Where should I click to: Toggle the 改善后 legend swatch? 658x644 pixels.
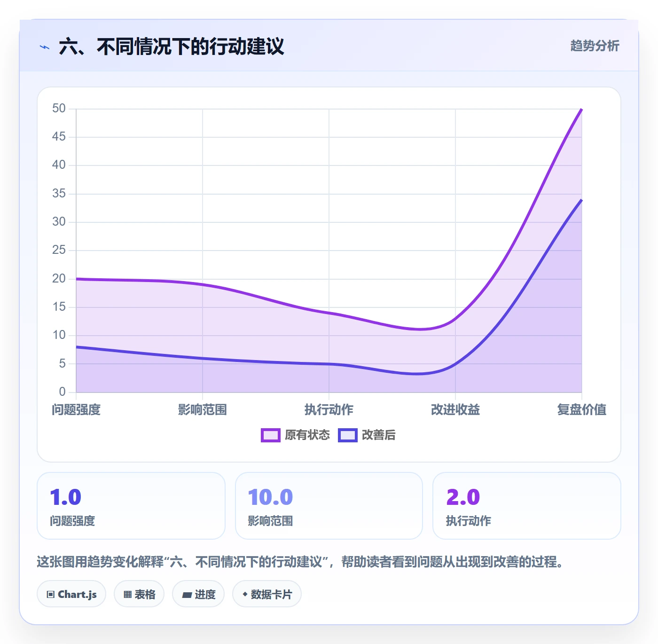(348, 435)
